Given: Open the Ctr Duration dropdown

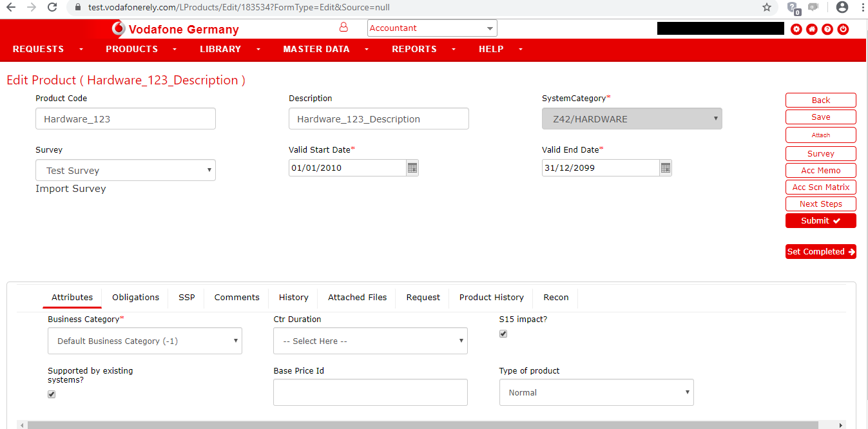Looking at the screenshot, I should point(371,341).
